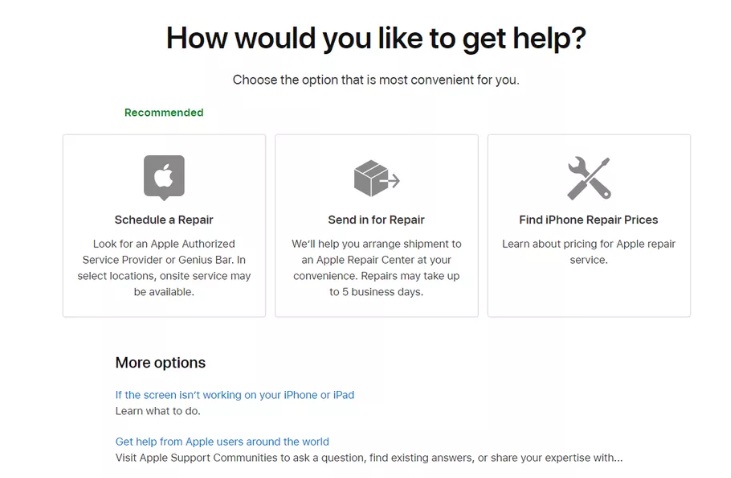Screen dimensions: 731x478
Task: Click the shipping box with arrow icon
Action: (377, 178)
